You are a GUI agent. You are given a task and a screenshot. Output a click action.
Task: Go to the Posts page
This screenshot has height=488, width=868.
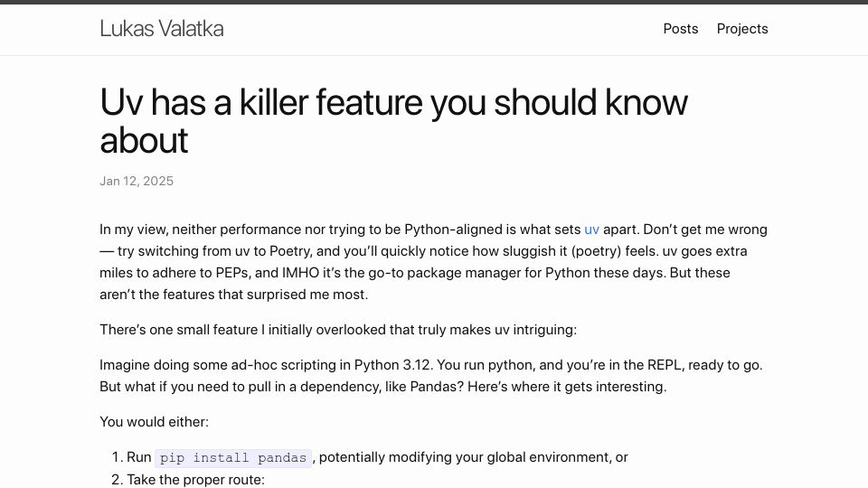tap(680, 29)
